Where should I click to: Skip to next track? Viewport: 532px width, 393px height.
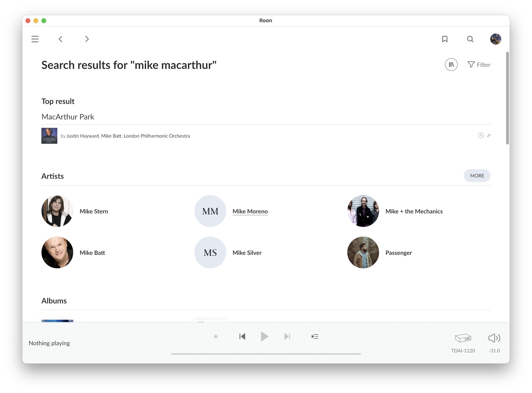[287, 337]
